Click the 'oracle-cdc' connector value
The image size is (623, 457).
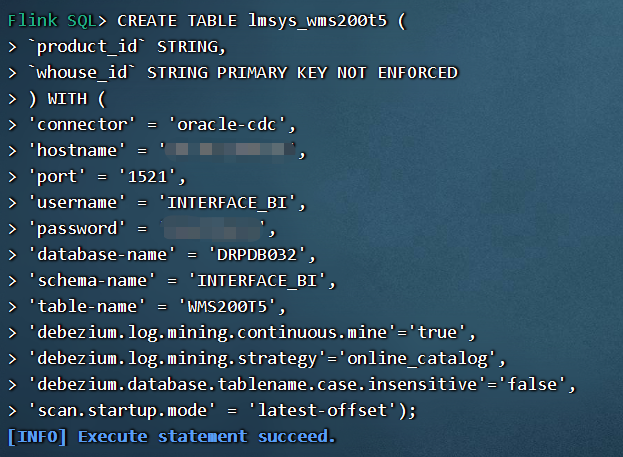click(227, 125)
